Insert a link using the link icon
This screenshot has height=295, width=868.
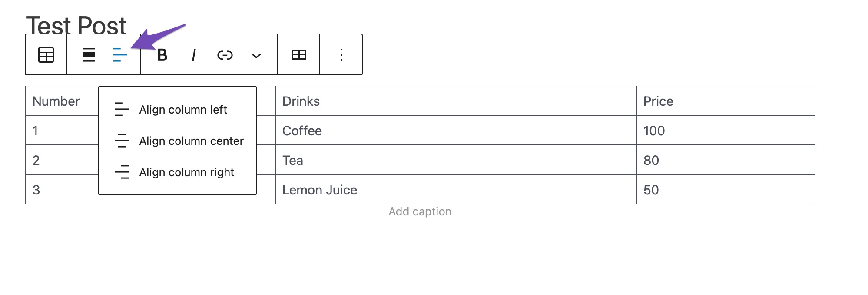(225, 55)
